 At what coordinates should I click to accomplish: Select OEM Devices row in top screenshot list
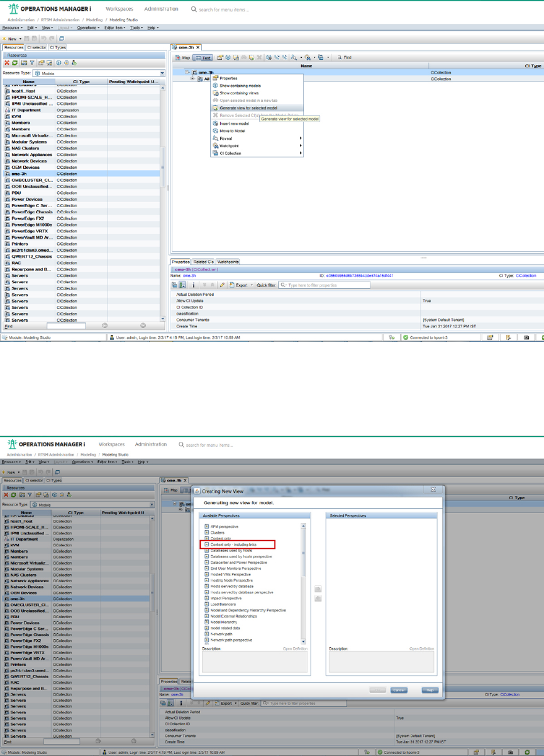point(82,167)
